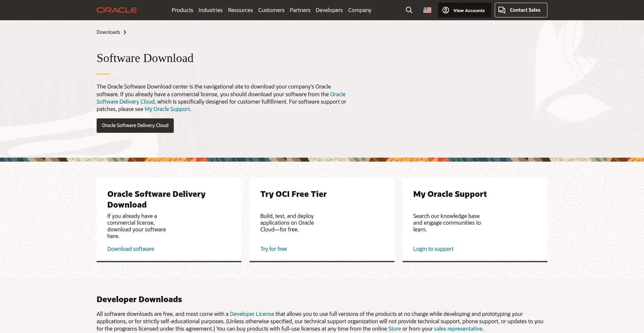The height and width of the screenshot is (333, 644).
Task: Open the Company menu
Action: (x=360, y=10)
